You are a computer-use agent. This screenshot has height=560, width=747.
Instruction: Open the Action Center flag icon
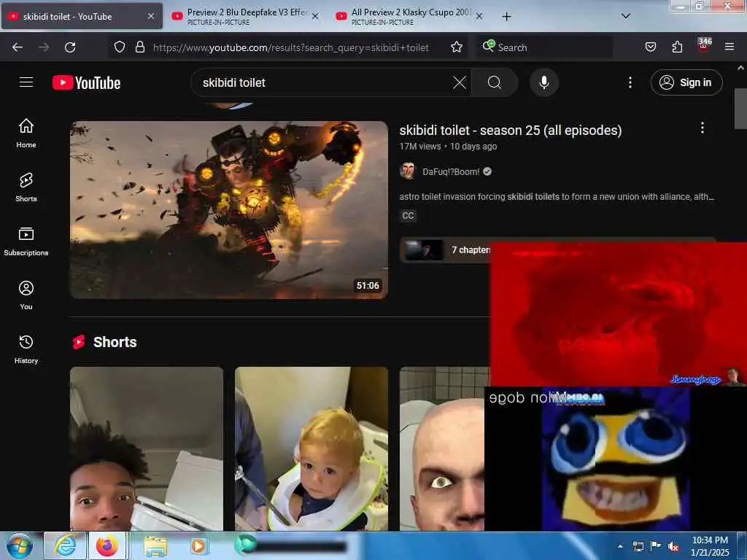point(656,546)
